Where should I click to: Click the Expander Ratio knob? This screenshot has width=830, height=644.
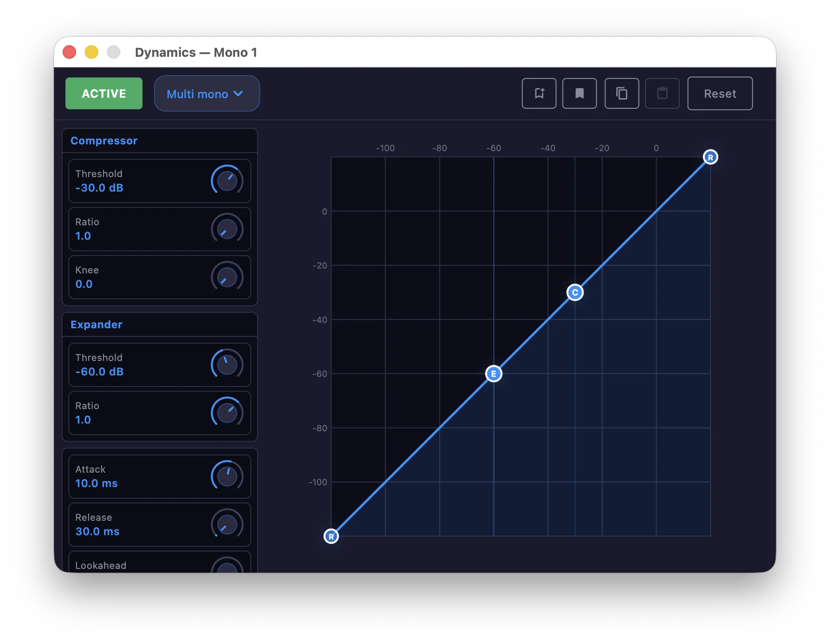(x=227, y=413)
